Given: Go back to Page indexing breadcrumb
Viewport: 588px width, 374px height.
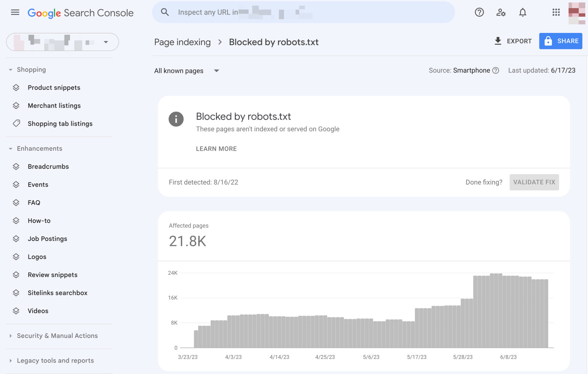Looking at the screenshot, I should point(182,42).
